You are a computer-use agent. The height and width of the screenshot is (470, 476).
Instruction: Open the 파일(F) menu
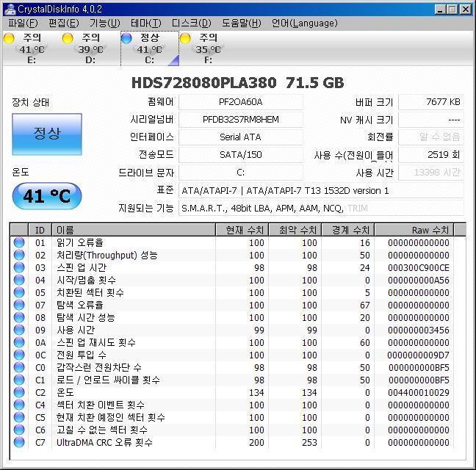pos(23,23)
